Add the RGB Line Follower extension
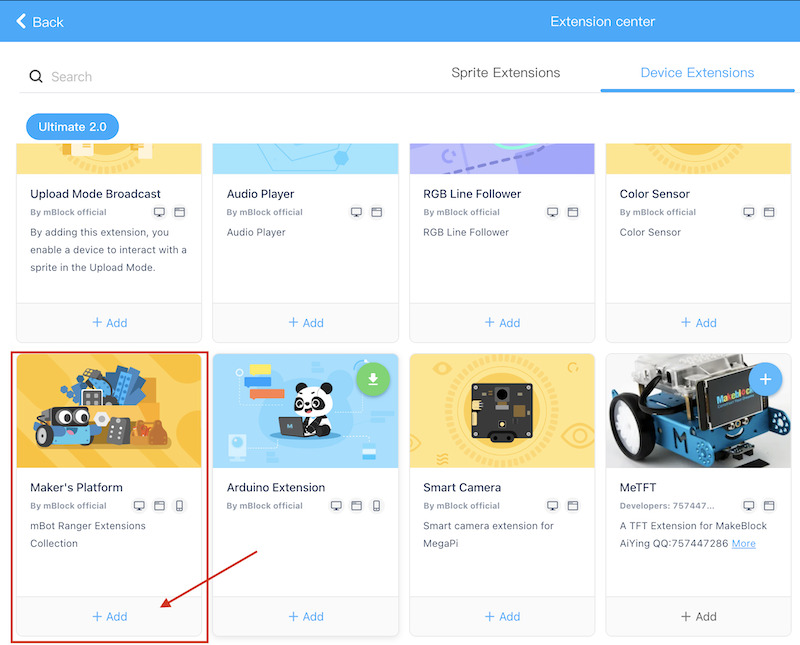The image size is (800, 645). pos(502,322)
